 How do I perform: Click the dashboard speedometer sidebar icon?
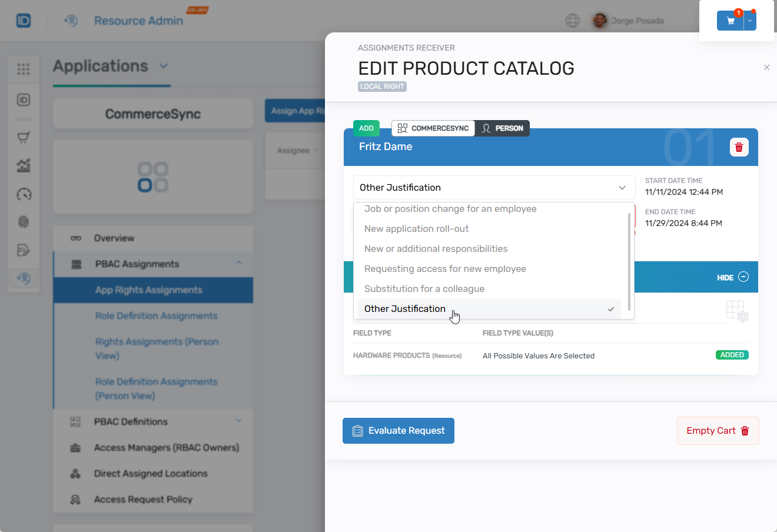24,194
